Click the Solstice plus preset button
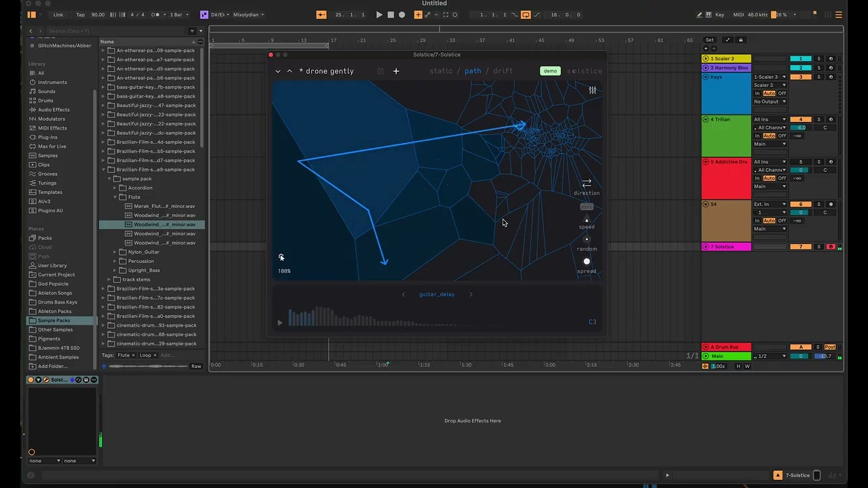Image resolution: width=868 pixels, height=488 pixels. [396, 71]
